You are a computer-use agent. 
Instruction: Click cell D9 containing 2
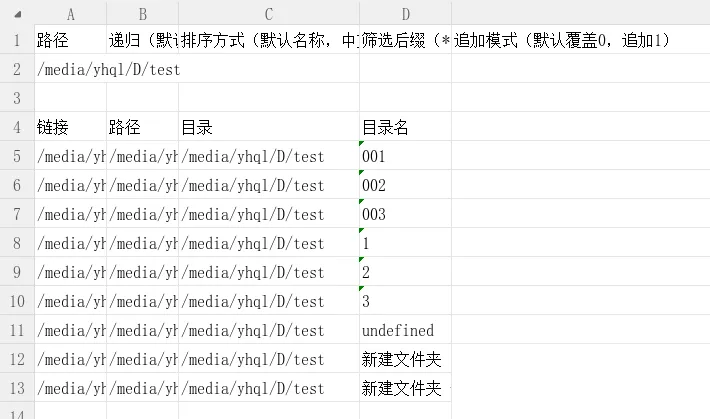click(405, 272)
